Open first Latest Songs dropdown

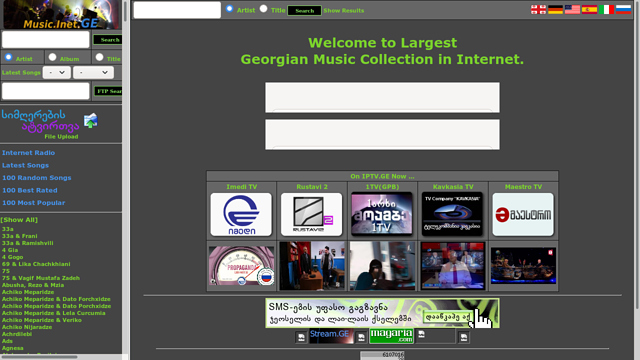click(x=56, y=72)
